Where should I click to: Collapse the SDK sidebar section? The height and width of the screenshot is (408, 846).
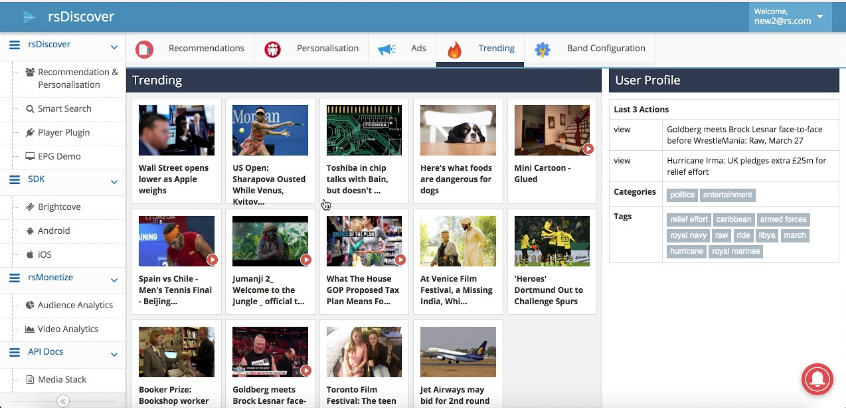(x=114, y=181)
